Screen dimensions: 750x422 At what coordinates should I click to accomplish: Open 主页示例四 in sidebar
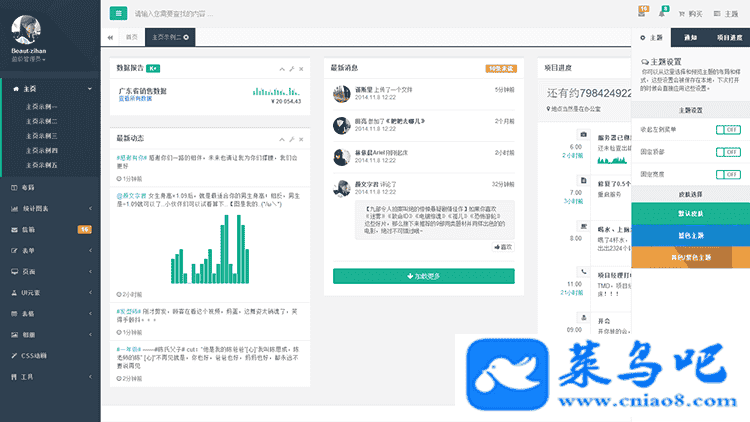41,150
